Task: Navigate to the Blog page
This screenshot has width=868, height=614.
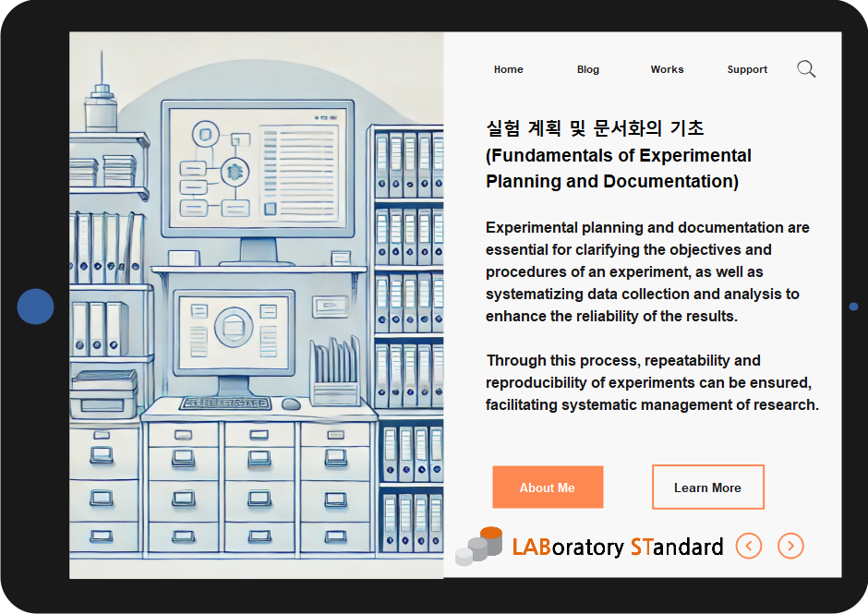Action: pyautogui.click(x=587, y=69)
